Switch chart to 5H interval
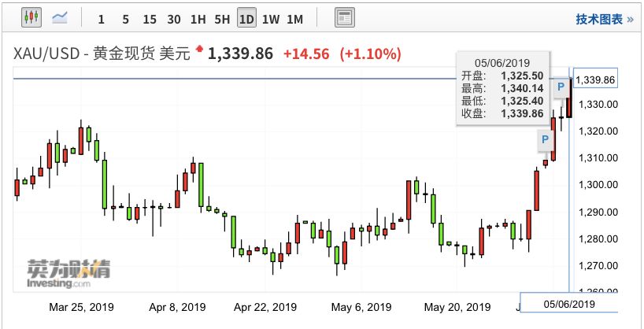 (x=222, y=20)
